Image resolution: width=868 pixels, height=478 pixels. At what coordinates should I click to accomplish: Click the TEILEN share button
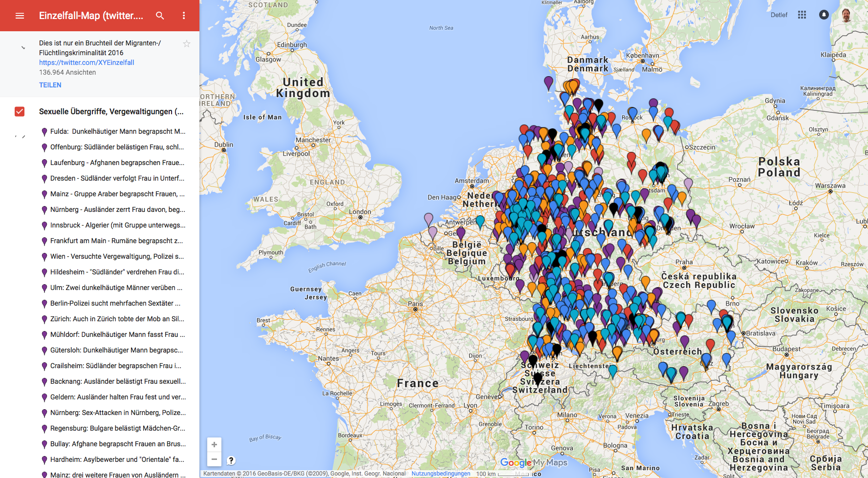[x=50, y=85]
